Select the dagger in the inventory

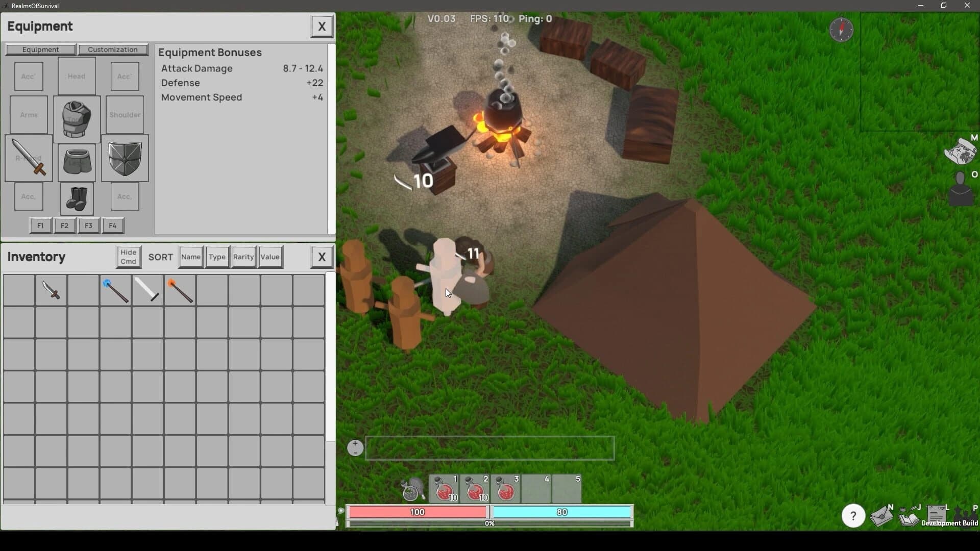pyautogui.click(x=51, y=290)
